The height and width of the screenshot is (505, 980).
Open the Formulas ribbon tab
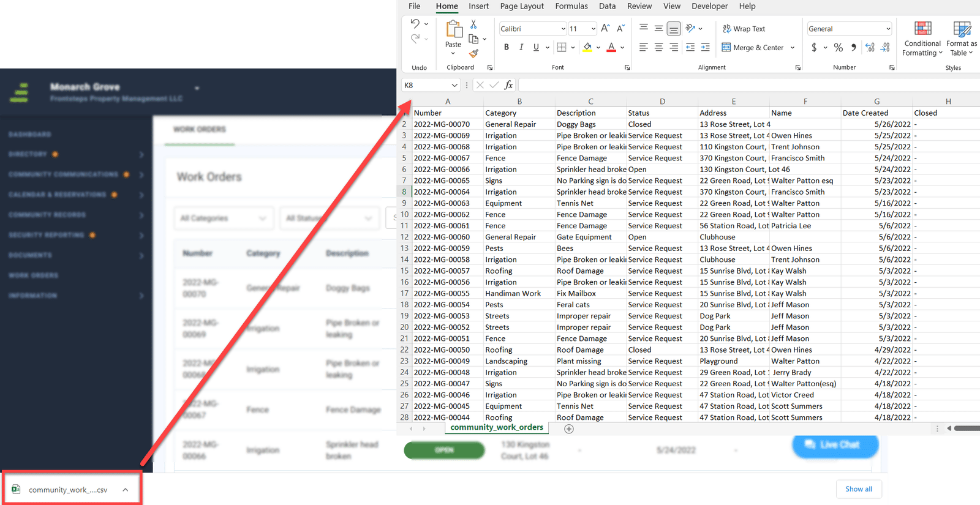pos(571,6)
